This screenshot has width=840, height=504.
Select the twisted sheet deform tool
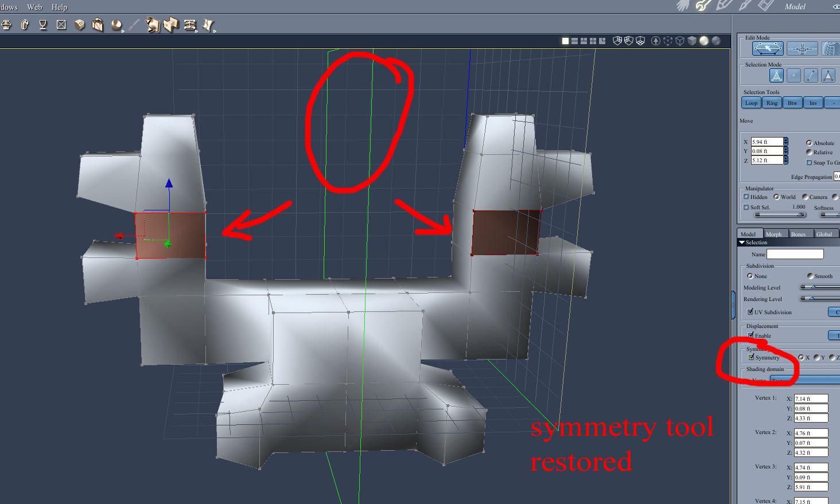coord(208,25)
